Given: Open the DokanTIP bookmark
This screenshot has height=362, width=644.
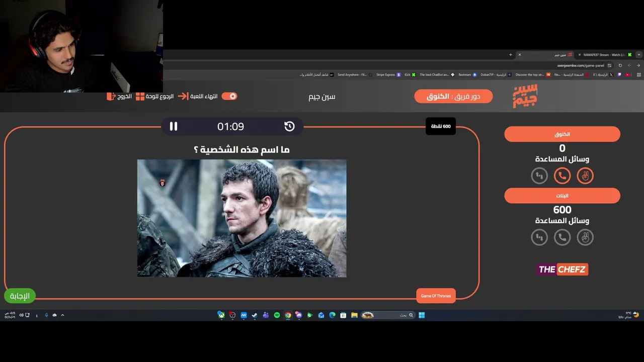Looking at the screenshot, I should [x=496, y=75].
